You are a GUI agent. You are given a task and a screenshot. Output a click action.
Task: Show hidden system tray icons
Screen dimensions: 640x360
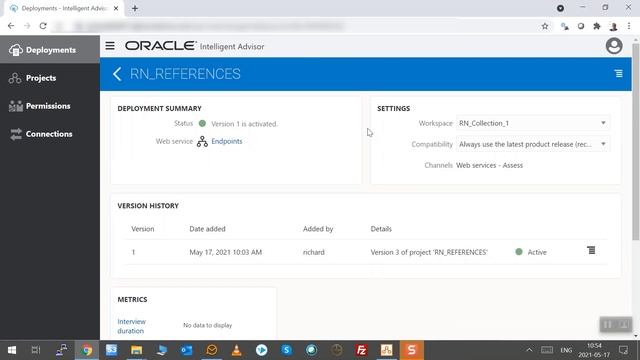(x=529, y=350)
